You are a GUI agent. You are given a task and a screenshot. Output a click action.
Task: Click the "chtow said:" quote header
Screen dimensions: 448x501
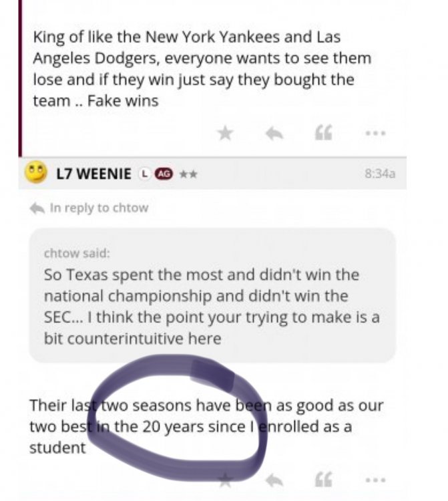coord(77,253)
